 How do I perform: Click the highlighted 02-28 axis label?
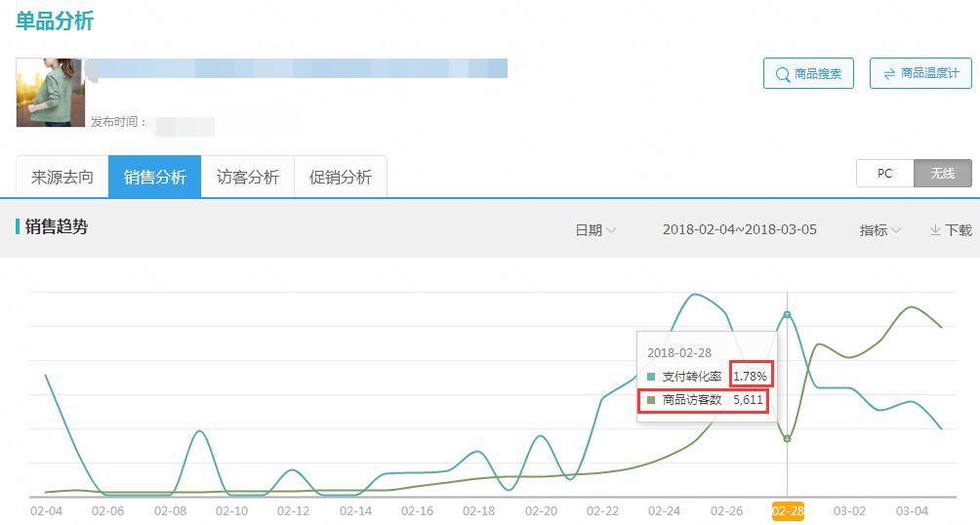788,511
